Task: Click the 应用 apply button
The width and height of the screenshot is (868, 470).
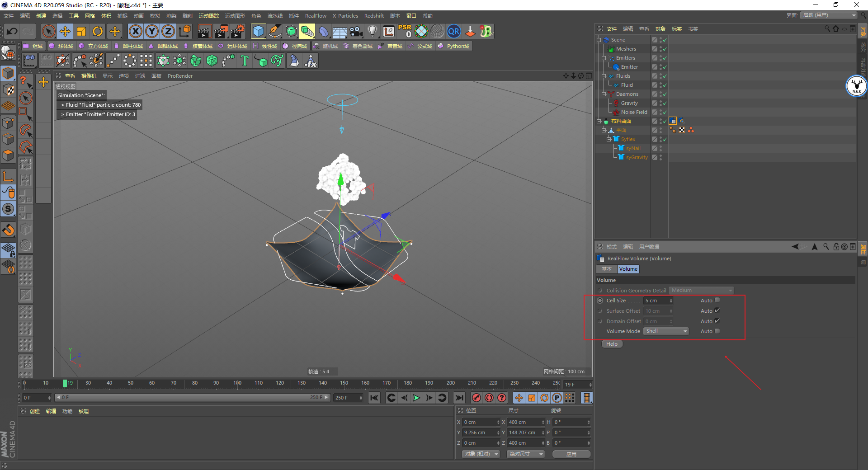Action: [x=571, y=454]
